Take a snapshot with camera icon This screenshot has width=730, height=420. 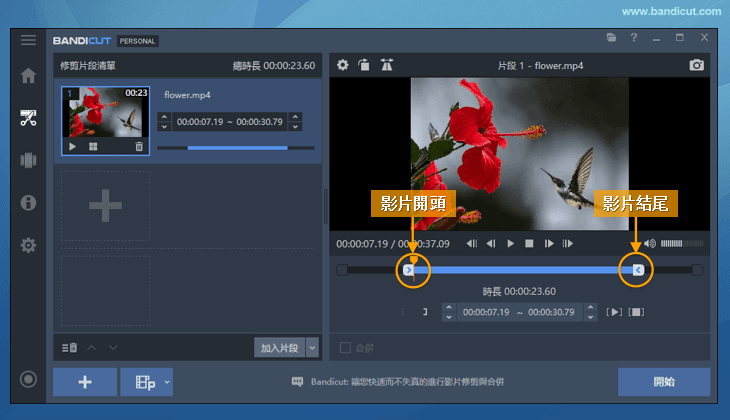pos(696,65)
